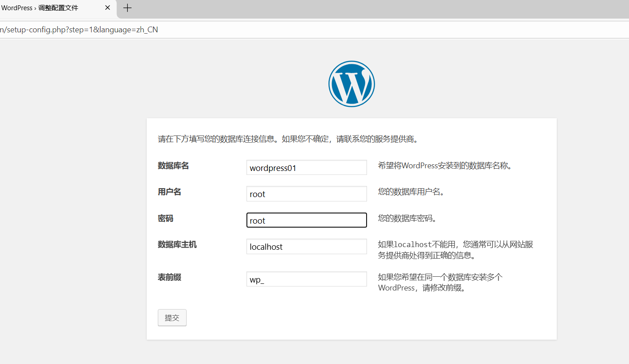Focus the 密码 input field
This screenshot has width=629, height=364.
click(x=307, y=220)
